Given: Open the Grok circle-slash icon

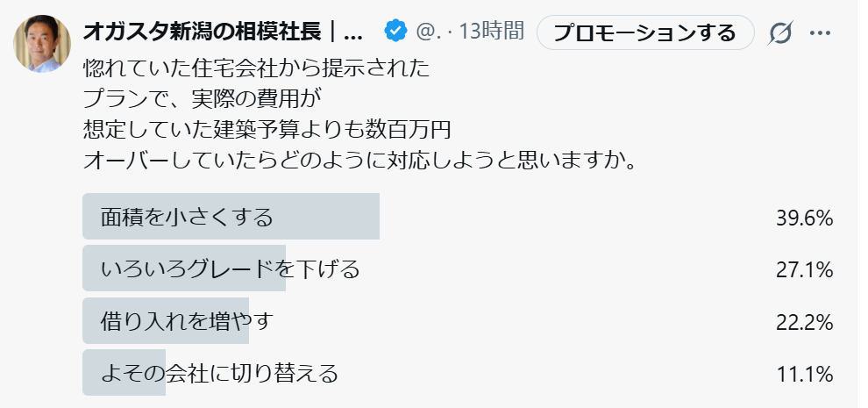Looking at the screenshot, I should point(781,33).
